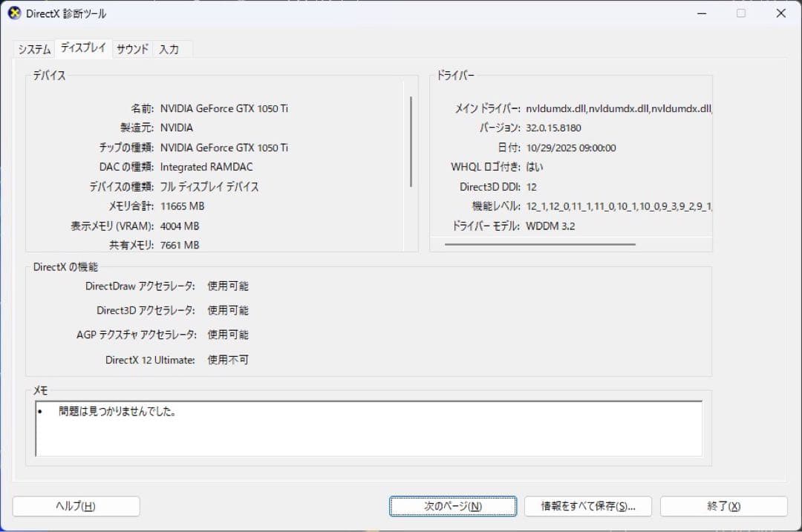Image resolution: width=802 pixels, height=532 pixels.
Task: Click the device panel vertical scrollbar
Action: [411, 142]
